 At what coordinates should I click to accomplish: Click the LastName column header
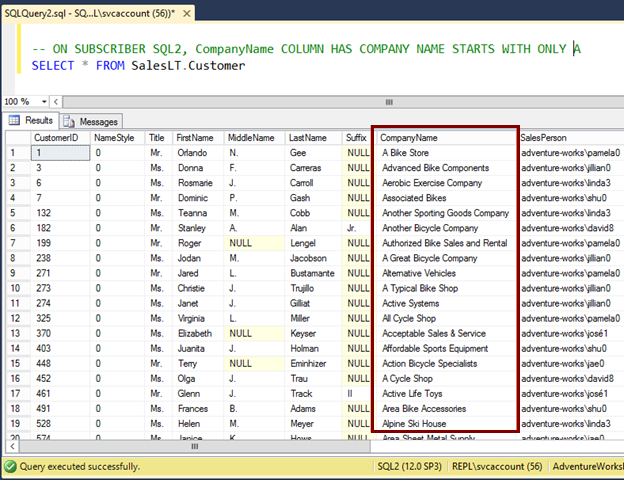point(307,138)
